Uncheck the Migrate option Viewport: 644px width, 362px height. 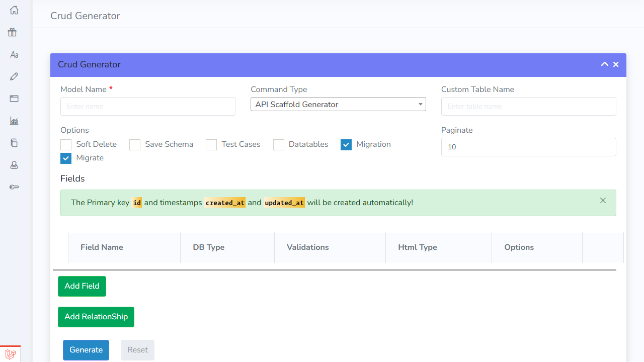coord(65,158)
